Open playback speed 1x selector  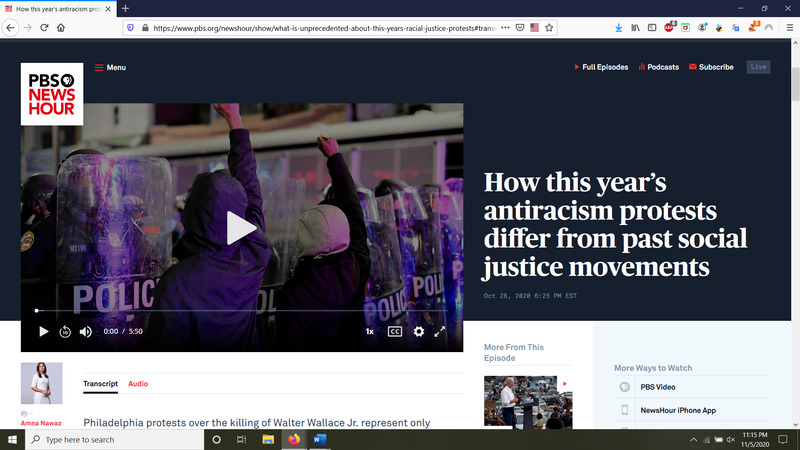tap(369, 332)
